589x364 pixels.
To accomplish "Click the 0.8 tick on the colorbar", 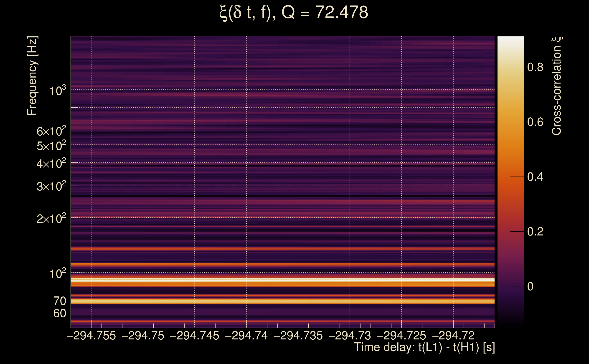I will pyautogui.click(x=535, y=67).
